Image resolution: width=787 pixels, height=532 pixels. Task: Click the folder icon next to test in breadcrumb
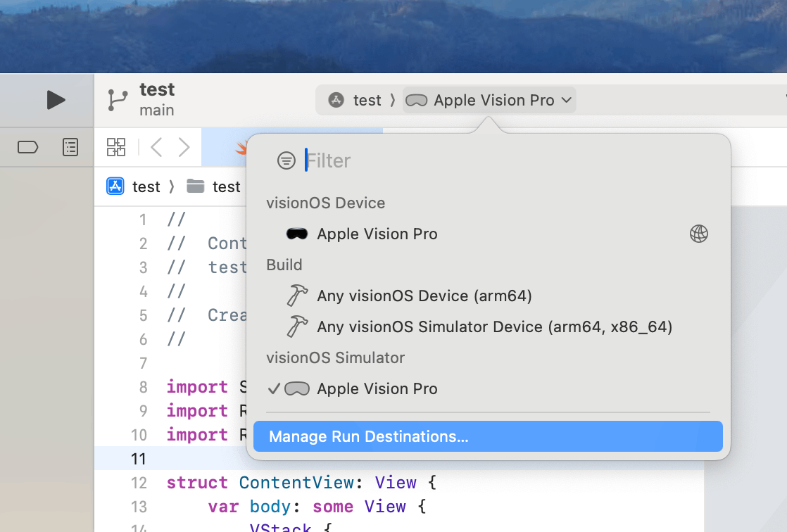point(196,186)
